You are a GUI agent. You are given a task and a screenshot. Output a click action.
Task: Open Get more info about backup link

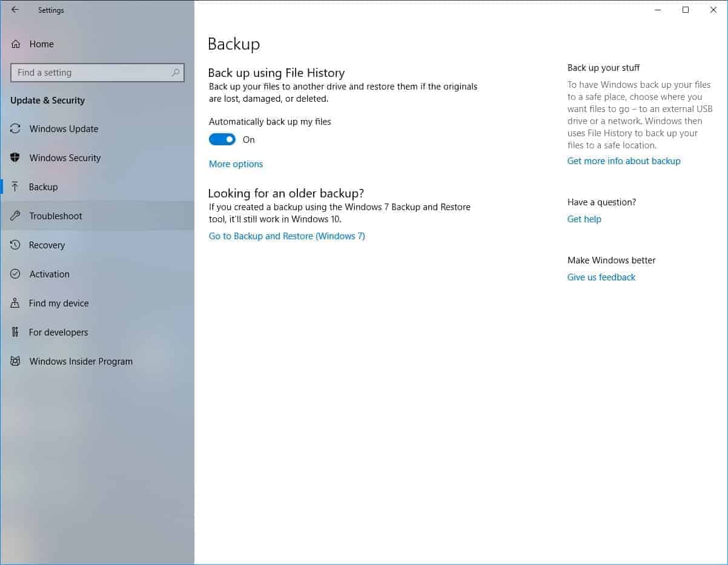tap(623, 161)
